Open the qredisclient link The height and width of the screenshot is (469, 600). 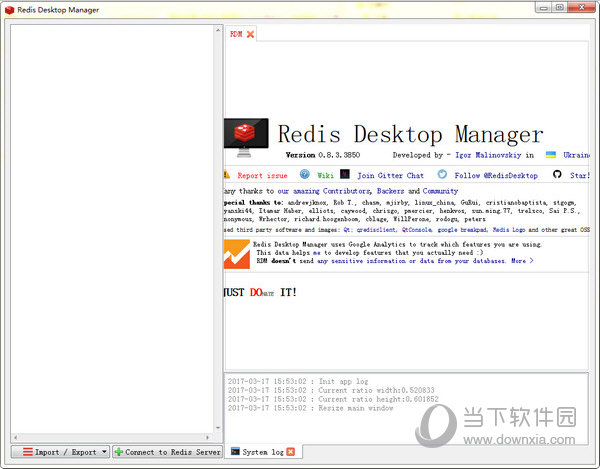click(x=377, y=230)
